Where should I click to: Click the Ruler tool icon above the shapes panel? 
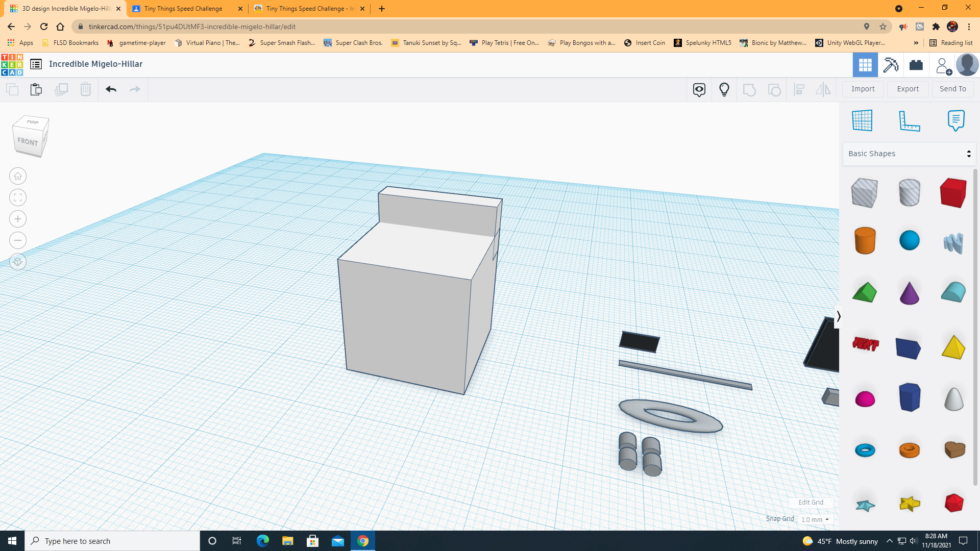pyautogui.click(x=910, y=121)
